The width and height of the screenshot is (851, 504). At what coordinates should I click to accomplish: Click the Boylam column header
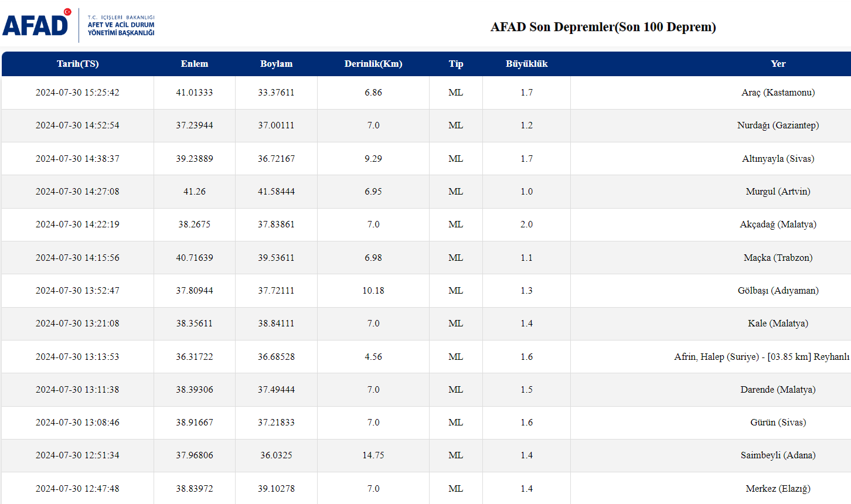point(277,64)
